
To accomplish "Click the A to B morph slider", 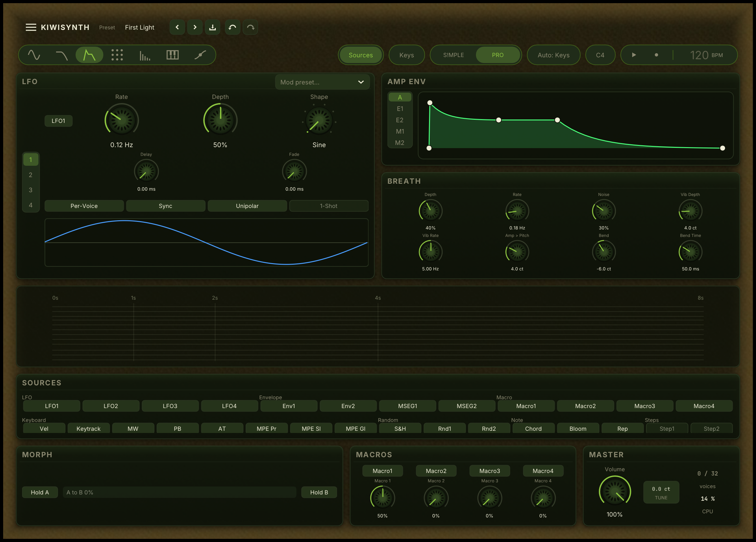I will (179, 492).
